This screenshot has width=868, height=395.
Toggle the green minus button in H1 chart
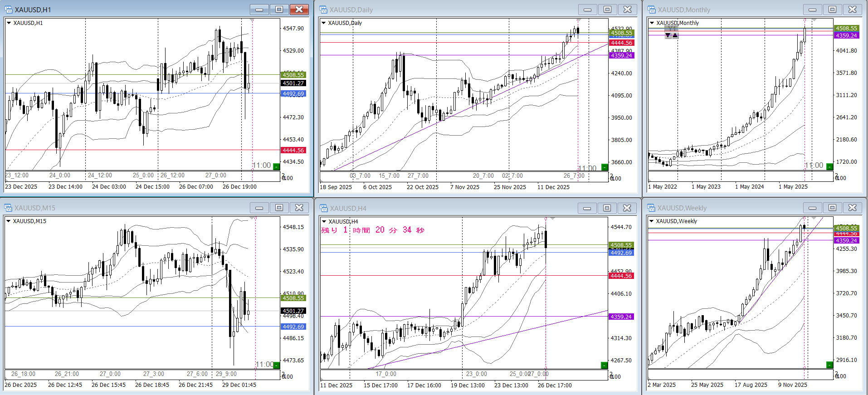(x=276, y=166)
